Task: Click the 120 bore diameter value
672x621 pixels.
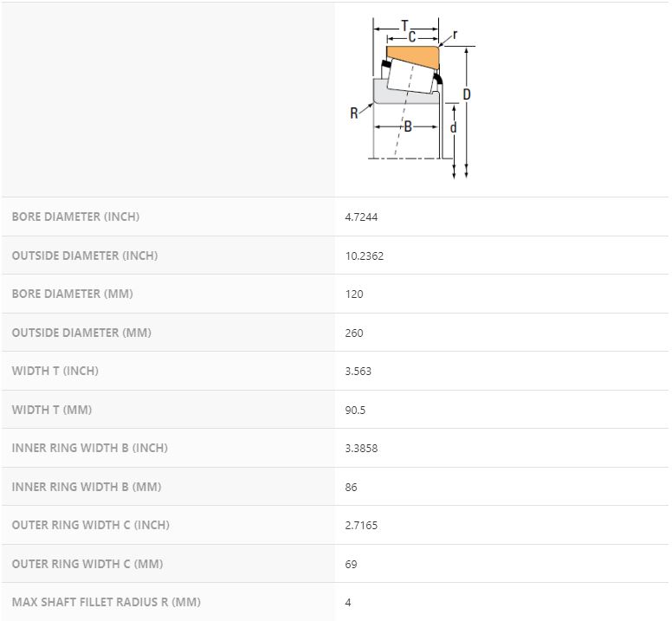Action: [354, 294]
